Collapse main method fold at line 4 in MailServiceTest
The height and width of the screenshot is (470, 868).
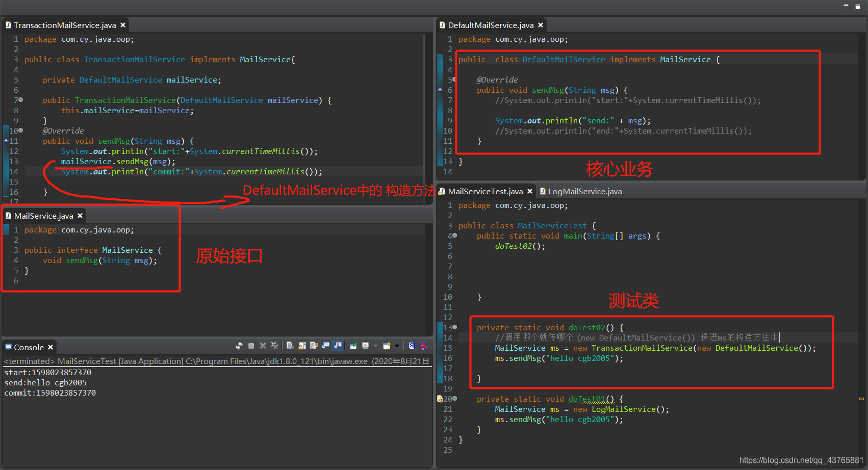pos(454,236)
